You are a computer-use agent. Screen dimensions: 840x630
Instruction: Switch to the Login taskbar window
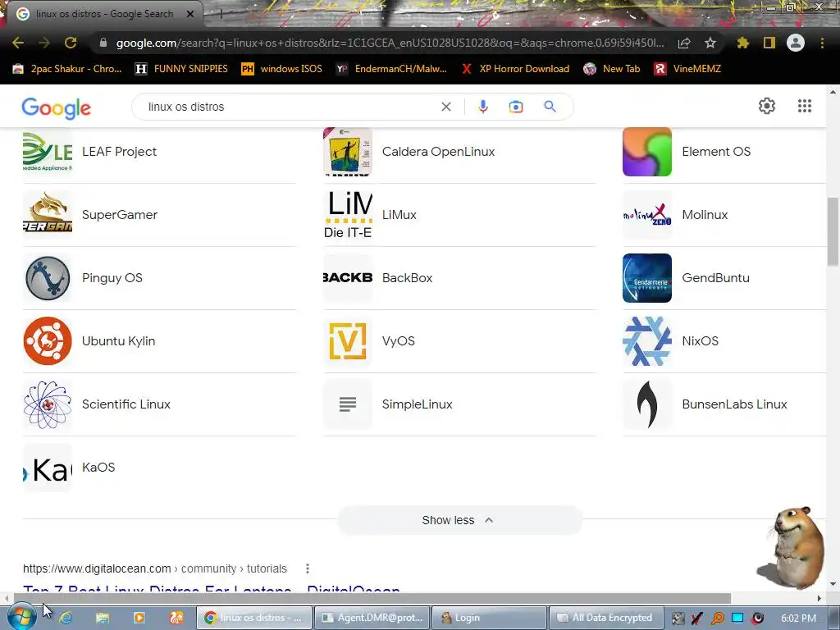489,618
